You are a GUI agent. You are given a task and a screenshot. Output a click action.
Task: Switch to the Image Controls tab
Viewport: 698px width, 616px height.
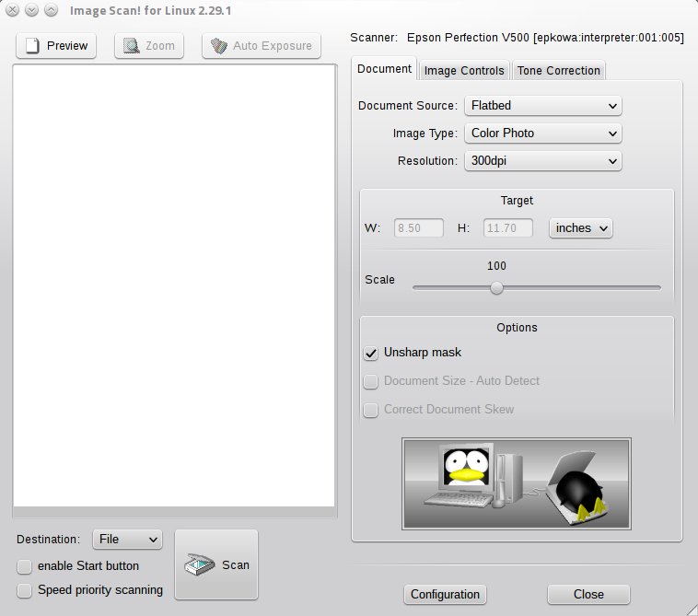click(x=464, y=71)
